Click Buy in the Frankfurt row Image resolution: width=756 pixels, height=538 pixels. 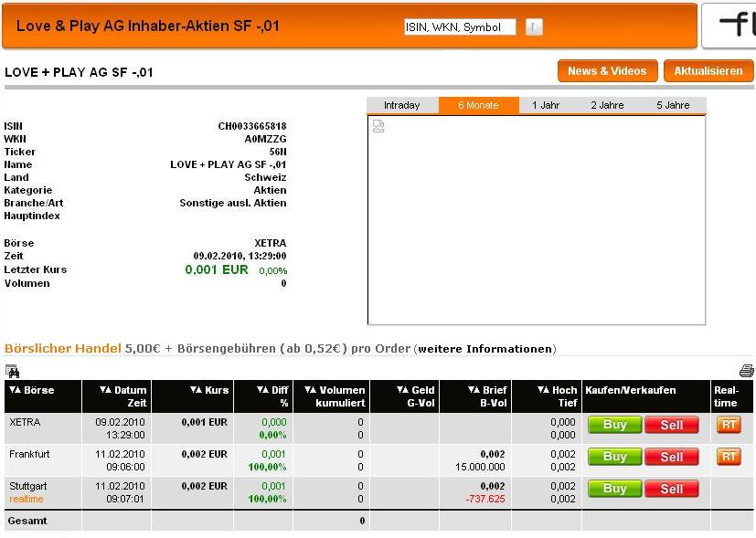pos(614,457)
